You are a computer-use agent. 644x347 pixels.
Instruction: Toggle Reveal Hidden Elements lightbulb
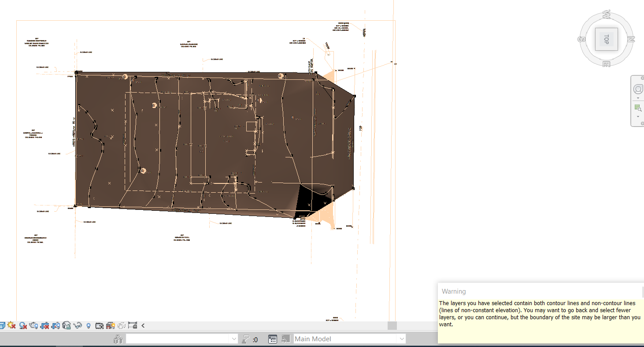(88, 326)
